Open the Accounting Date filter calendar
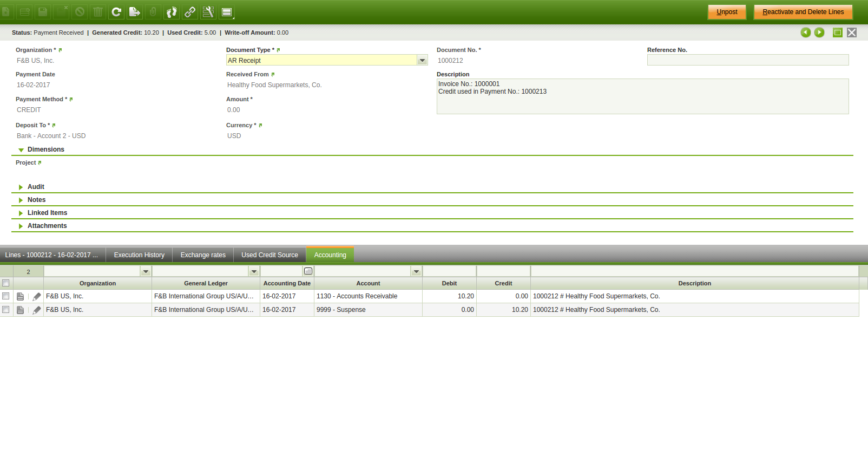 click(308, 271)
